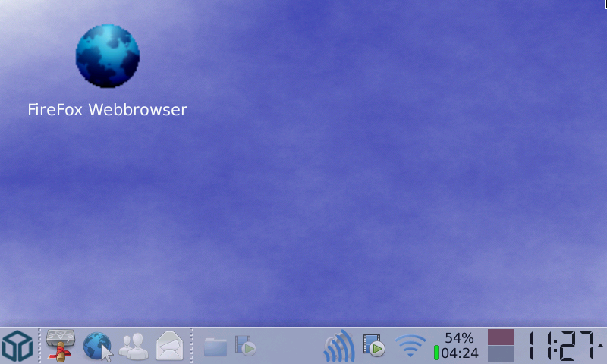
Task: Open the Wi-Fi network status icon
Action: 410,347
